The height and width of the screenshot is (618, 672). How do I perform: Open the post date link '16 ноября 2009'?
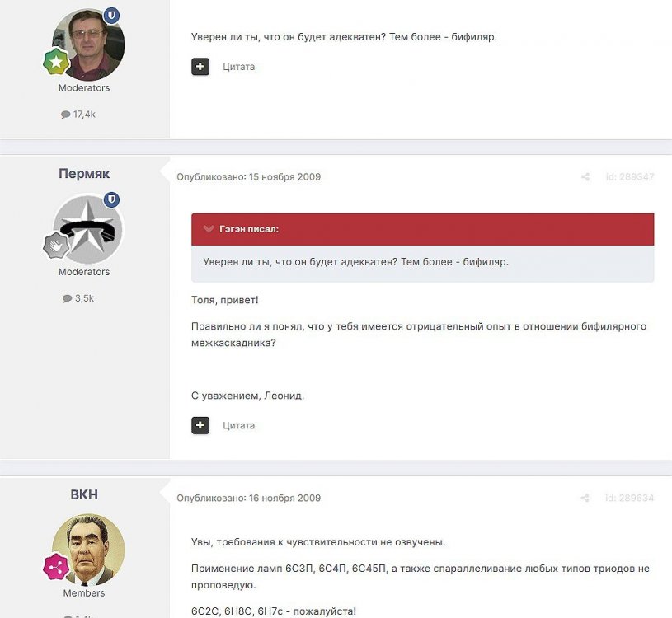(x=284, y=498)
